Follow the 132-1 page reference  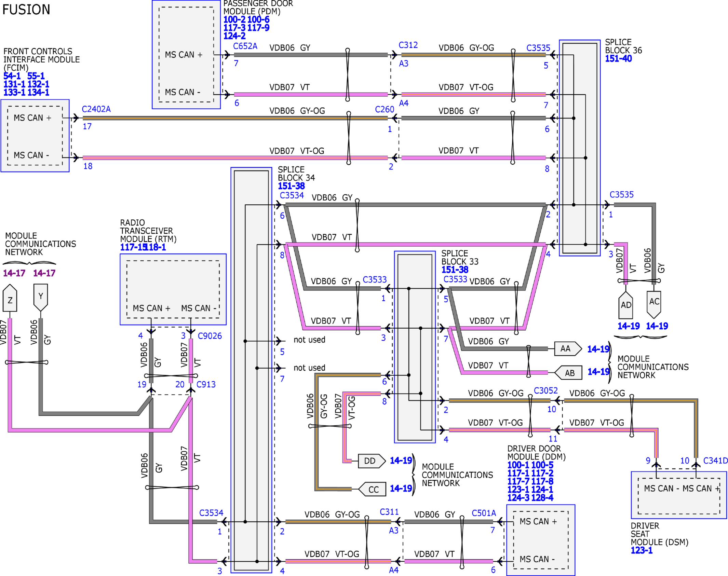point(38,84)
